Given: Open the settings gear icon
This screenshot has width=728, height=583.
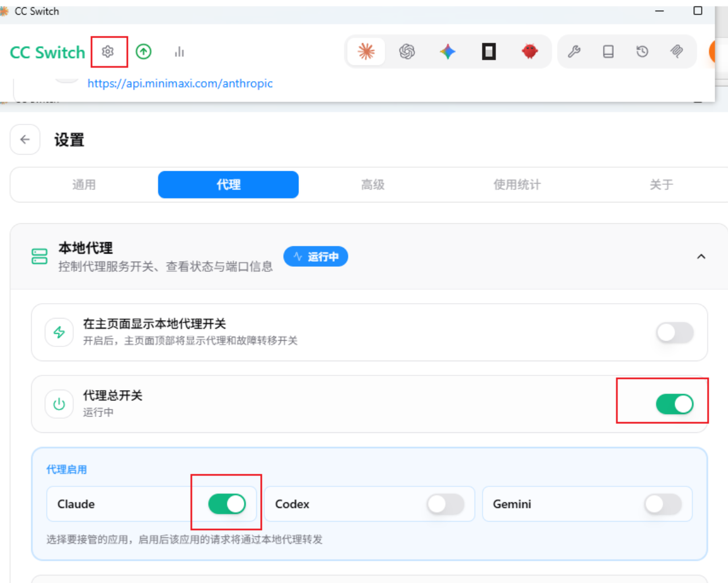Looking at the screenshot, I should [108, 52].
